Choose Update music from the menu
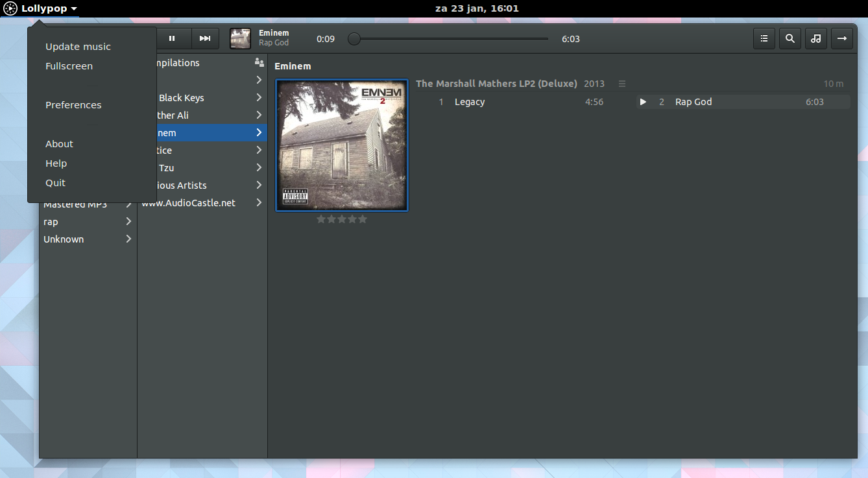The image size is (868, 478). [x=91, y=47]
